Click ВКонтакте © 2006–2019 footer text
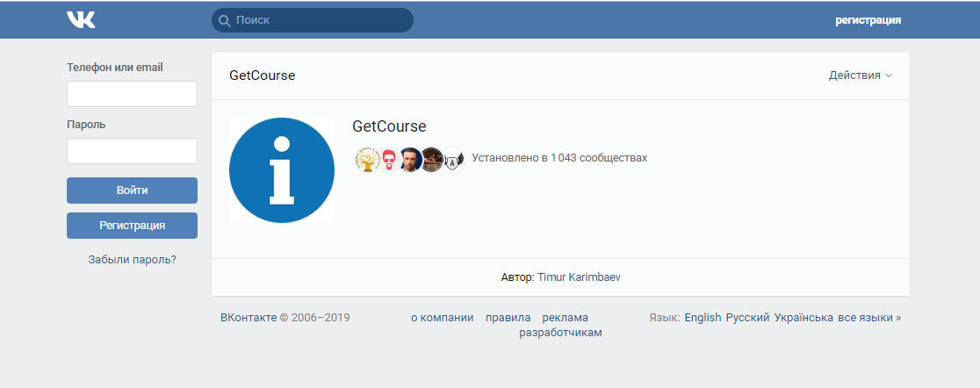980x388 pixels. pos(285,318)
